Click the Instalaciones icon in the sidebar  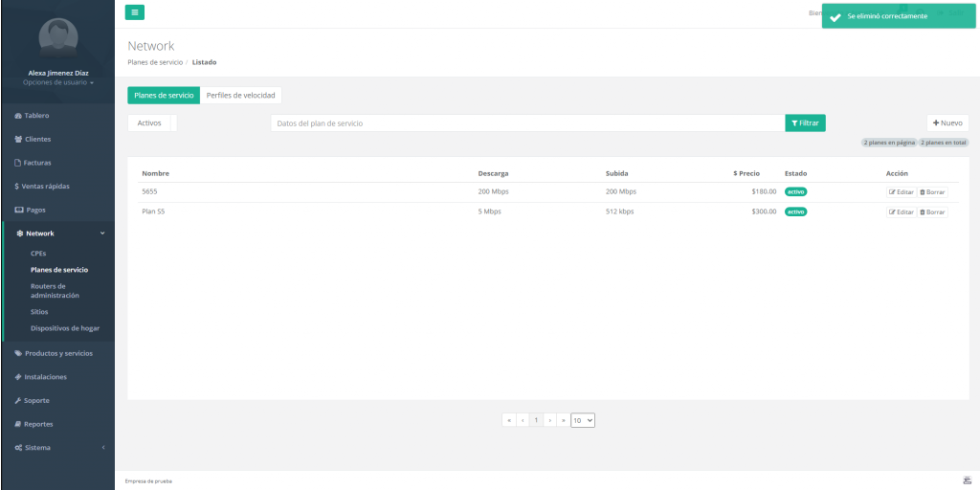18,377
